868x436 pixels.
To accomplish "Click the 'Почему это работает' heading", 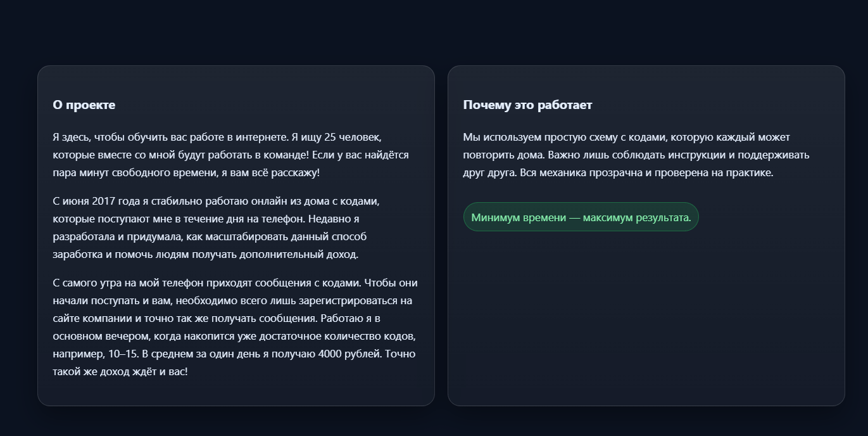I will [x=527, y=105].
